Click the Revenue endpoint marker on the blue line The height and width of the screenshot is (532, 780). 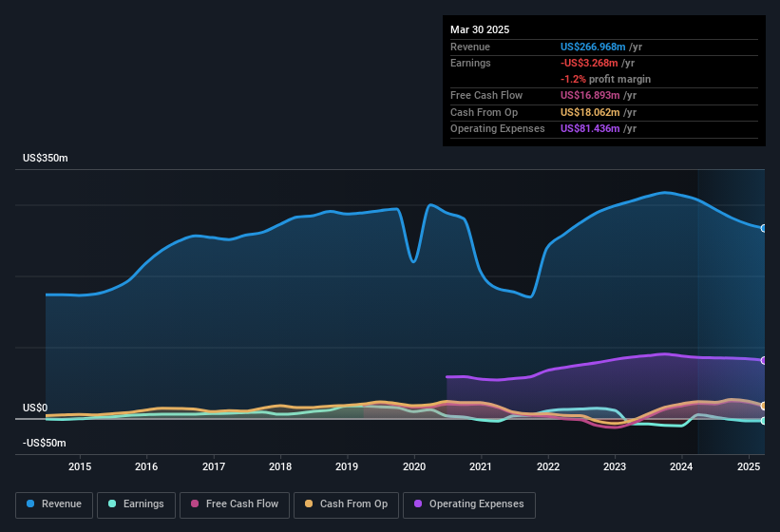(764, 228)
